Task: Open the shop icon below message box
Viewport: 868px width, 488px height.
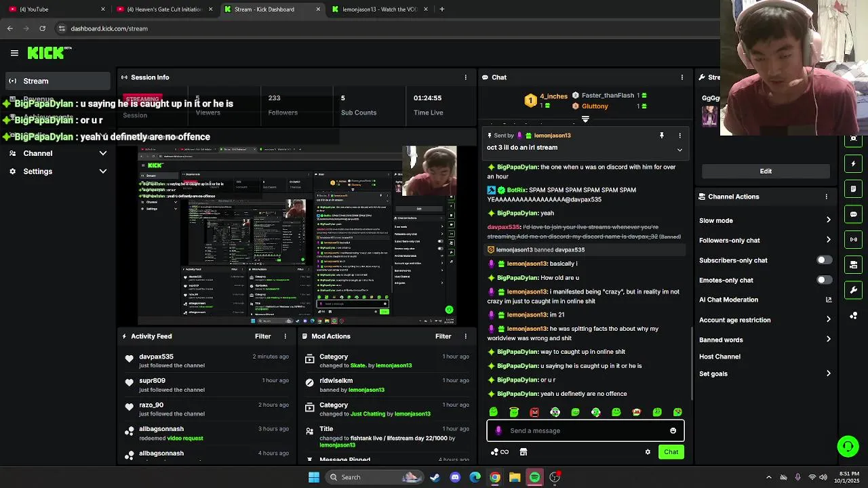Action: coord(524,452)
